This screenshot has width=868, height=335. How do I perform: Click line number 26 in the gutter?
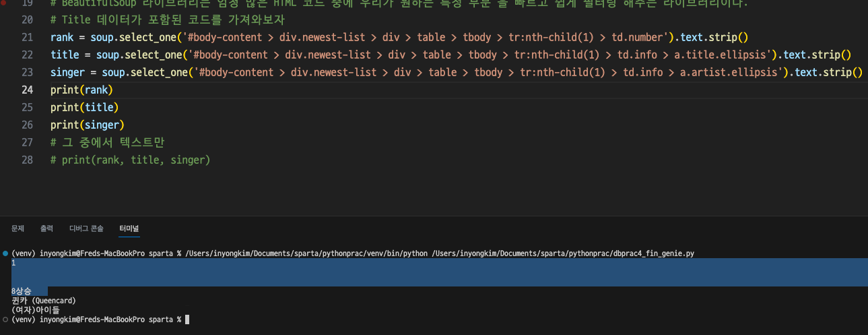(x=27, y=125)
